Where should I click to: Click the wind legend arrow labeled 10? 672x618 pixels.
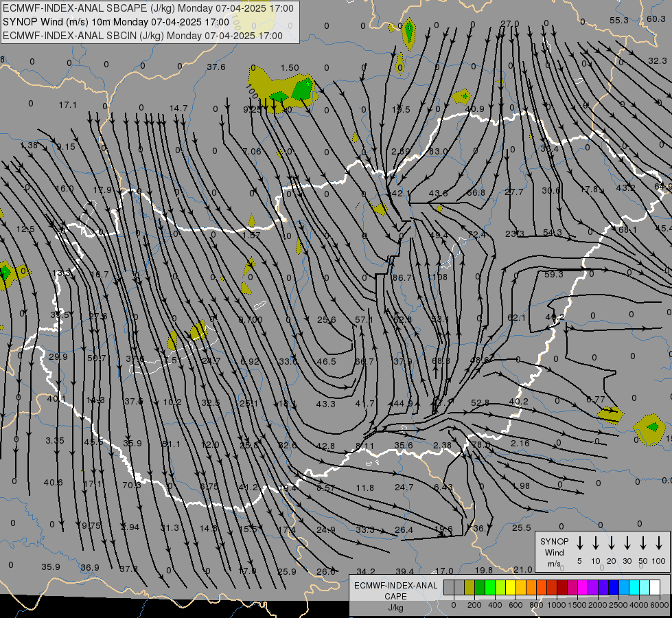point(595,543)
